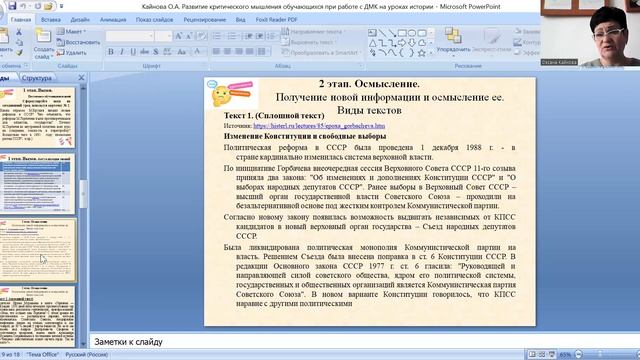Screen dimensions: 640x360
Task: Open the Change case Aa dropdown
Action: pyautogui.click(x=182, y=52)
